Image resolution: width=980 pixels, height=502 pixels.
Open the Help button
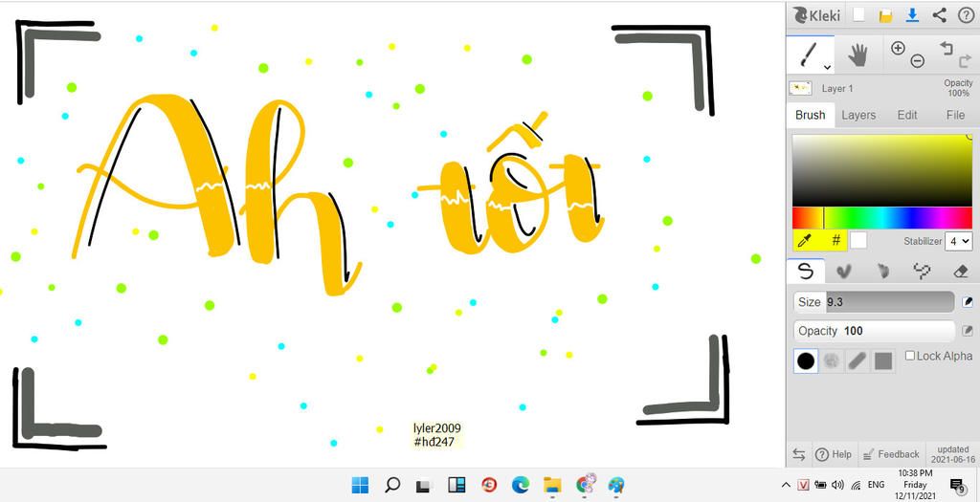point(834,454)
